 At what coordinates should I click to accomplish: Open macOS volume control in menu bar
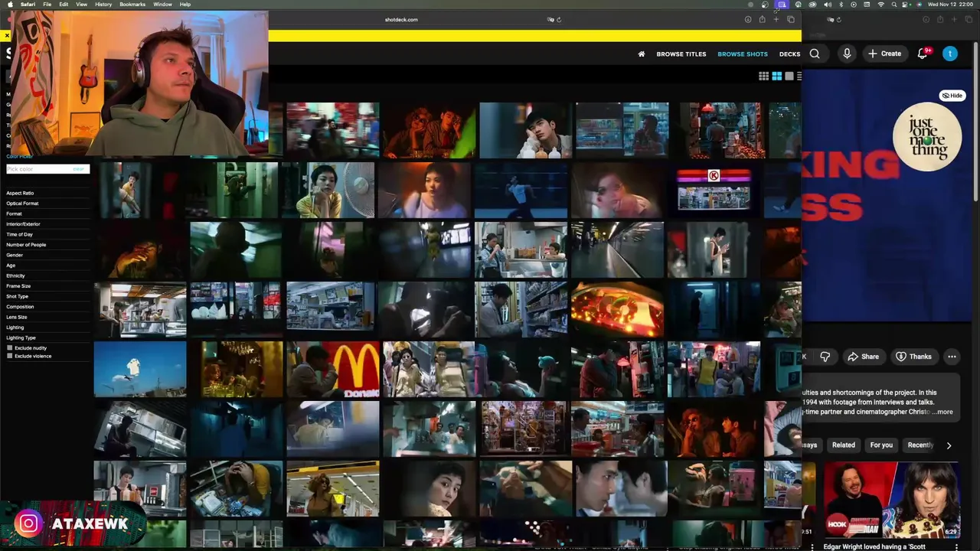pyautogui.click(x=828, y=5)
